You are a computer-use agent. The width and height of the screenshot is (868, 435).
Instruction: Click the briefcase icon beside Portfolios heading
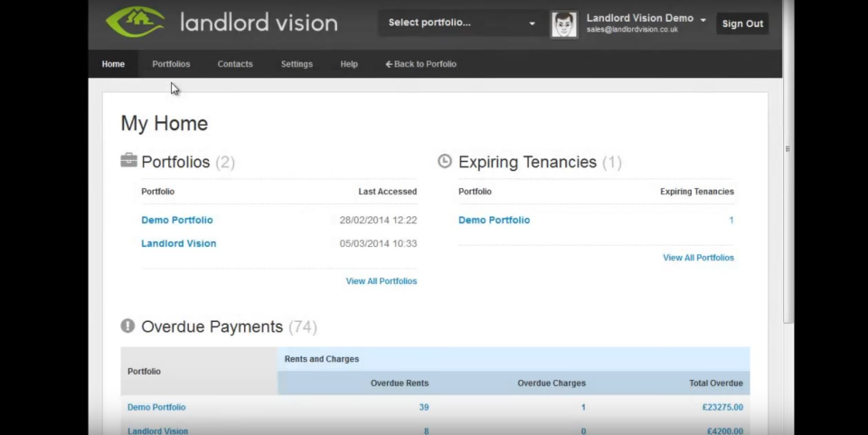pyautogui.click(x=128, y=160)
